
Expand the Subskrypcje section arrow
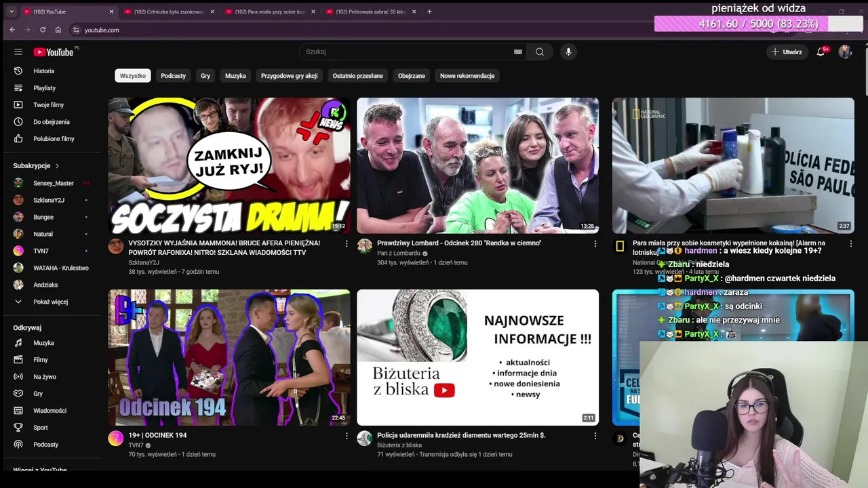pyautogui.click(x=57, y=166)
